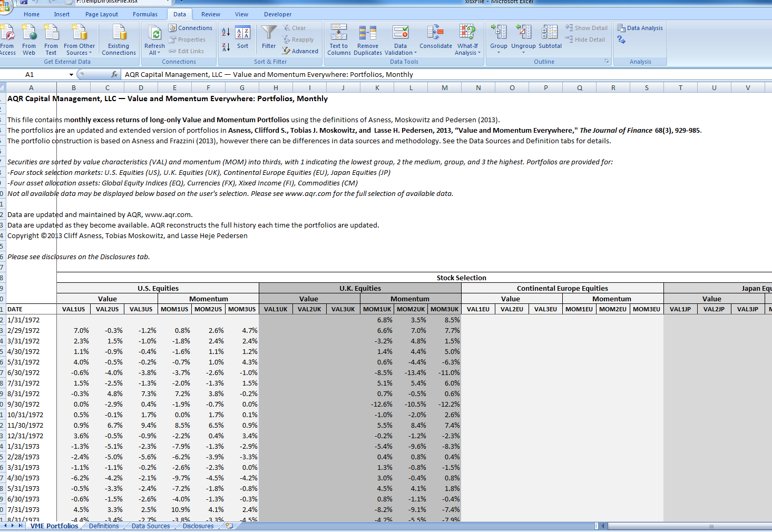Click the Advanced filter button
The height and width of the screenshot is (532, 772).
click(300, 51)
